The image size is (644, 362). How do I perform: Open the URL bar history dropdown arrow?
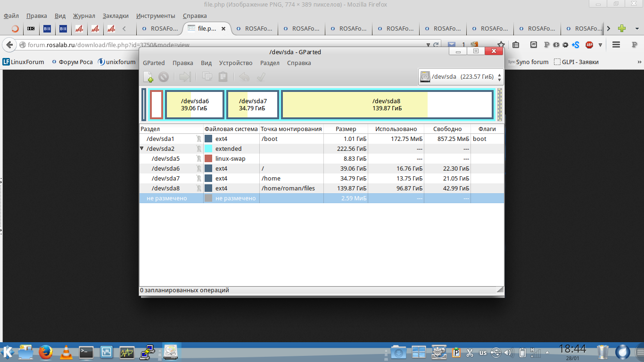(428, 45)
